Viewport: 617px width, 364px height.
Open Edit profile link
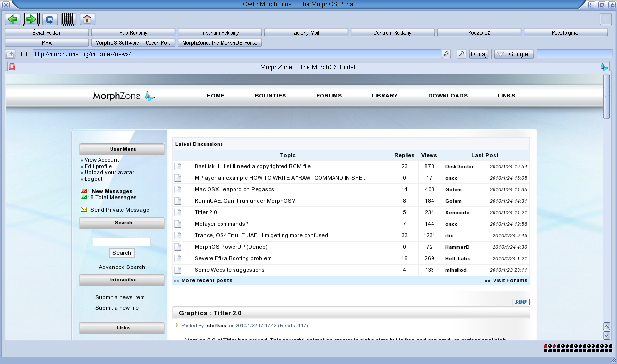98,166
